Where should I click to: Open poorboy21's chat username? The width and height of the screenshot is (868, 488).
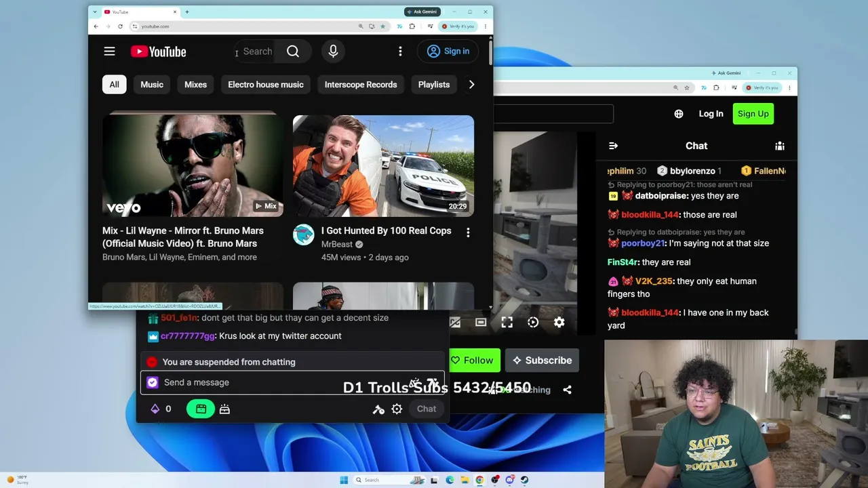pyautogui.click(x=643, y=243)
